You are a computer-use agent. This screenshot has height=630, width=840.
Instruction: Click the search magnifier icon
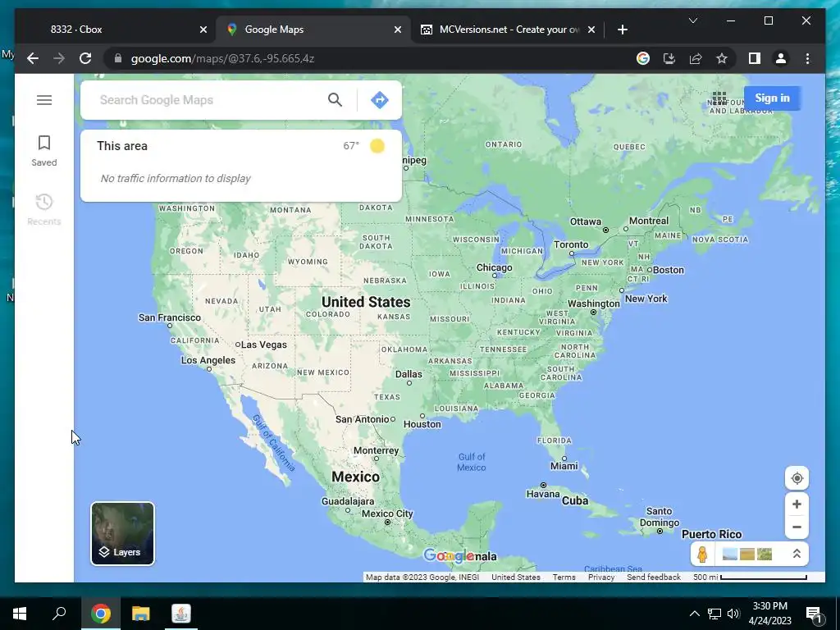335,99
